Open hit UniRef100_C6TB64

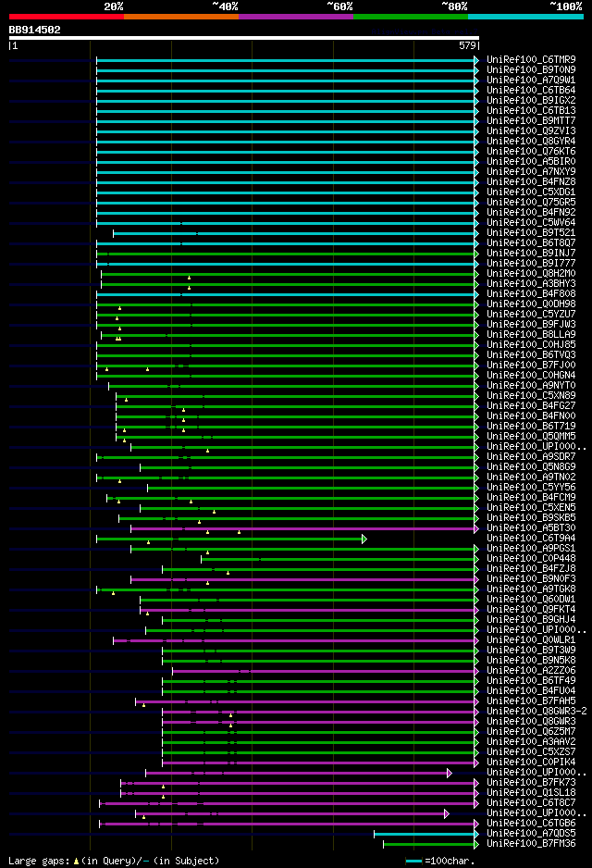coord(531,90)
